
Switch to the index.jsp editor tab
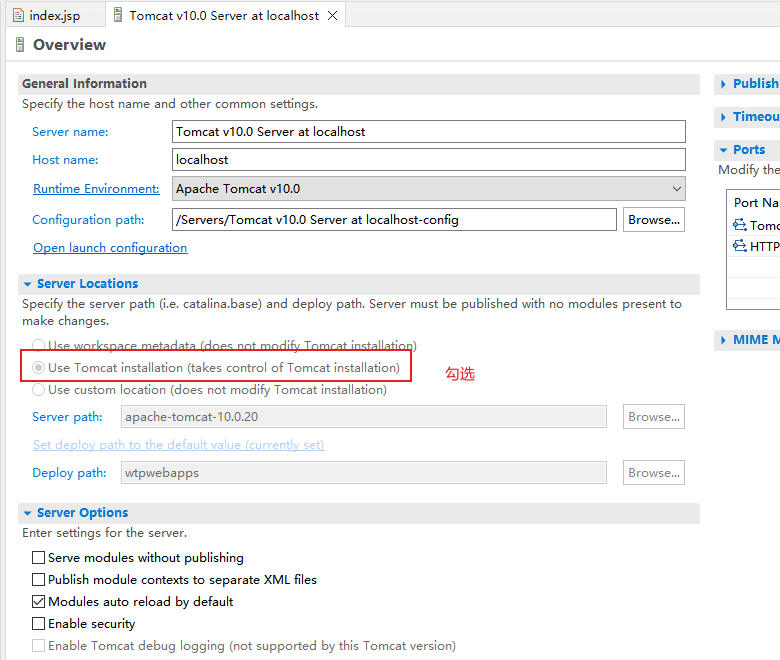coord(54,15)
